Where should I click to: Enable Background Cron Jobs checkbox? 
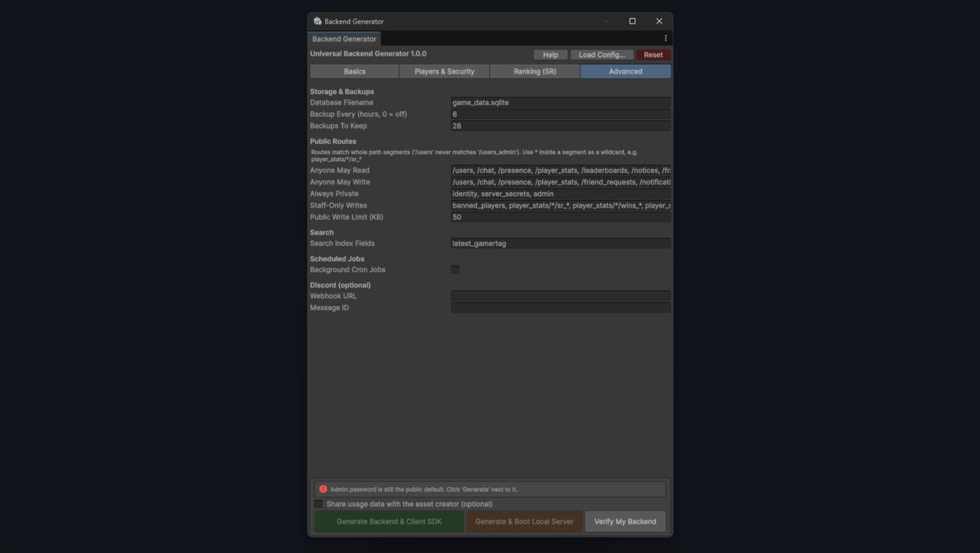click(x=455, y=270)
